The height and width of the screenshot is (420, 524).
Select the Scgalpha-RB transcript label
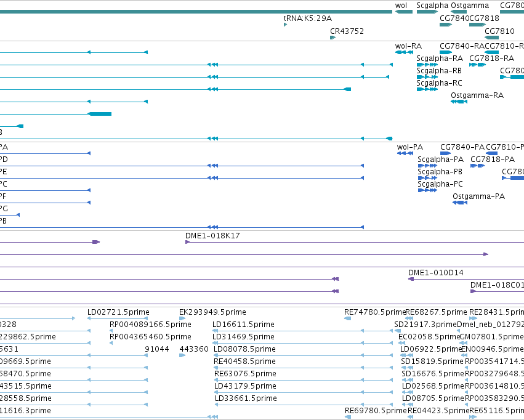click(x=439, y=71)
